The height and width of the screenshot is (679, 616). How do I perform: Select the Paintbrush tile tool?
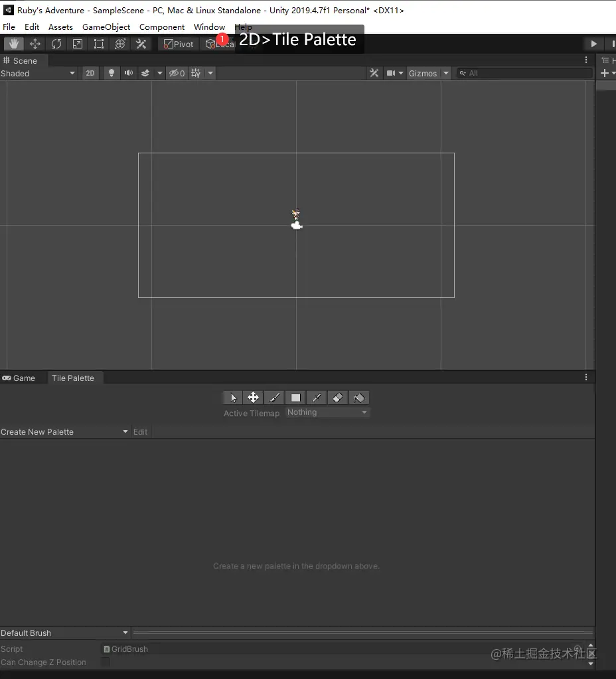click(275, 398)
